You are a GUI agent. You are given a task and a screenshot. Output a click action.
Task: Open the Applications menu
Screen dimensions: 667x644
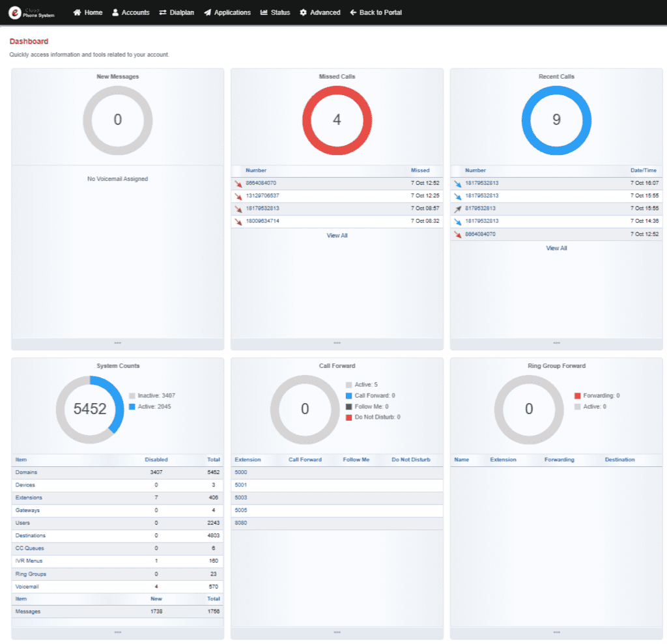tap(227, 12)
